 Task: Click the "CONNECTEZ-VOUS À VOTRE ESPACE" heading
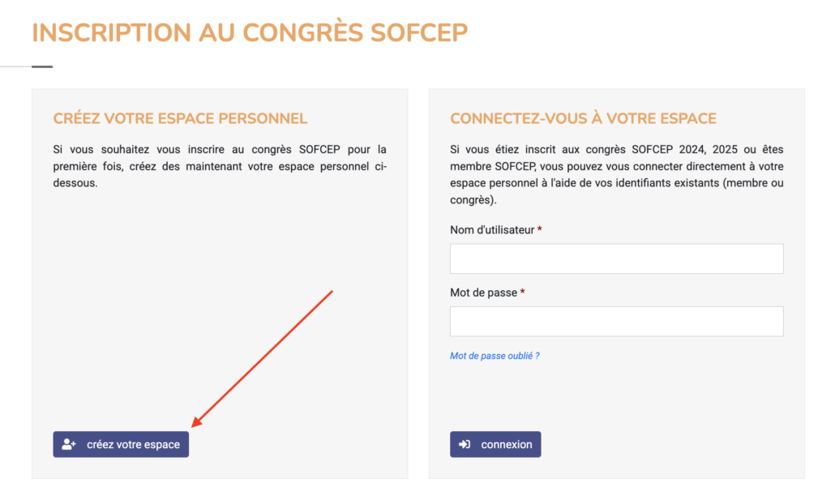point(583,118)
